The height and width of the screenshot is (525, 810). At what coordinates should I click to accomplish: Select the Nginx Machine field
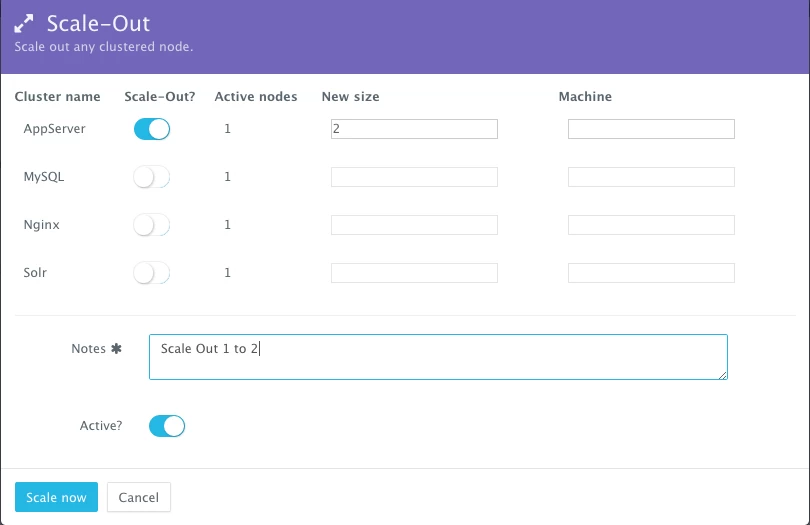tap(651, 225)
